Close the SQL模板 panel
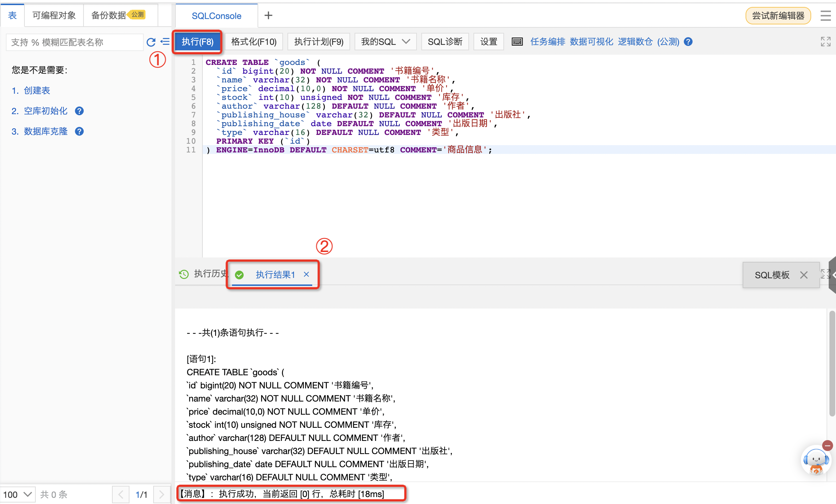The height and width of the screenshot is (504, 836). tap(804, 275)
